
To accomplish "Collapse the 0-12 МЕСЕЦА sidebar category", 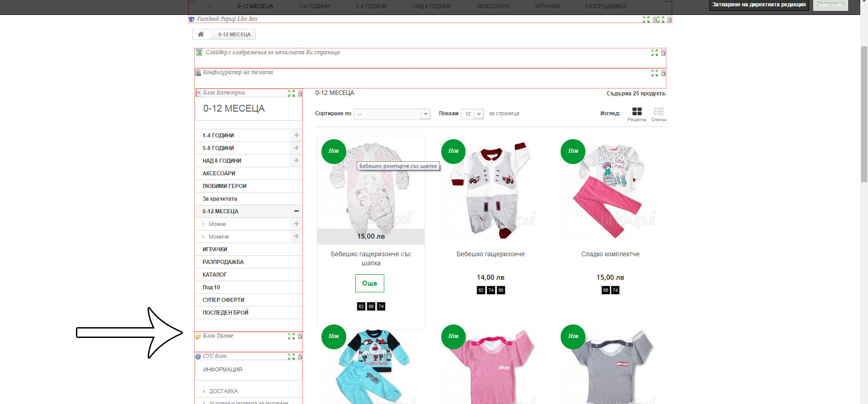I will [x=296, y=211].
